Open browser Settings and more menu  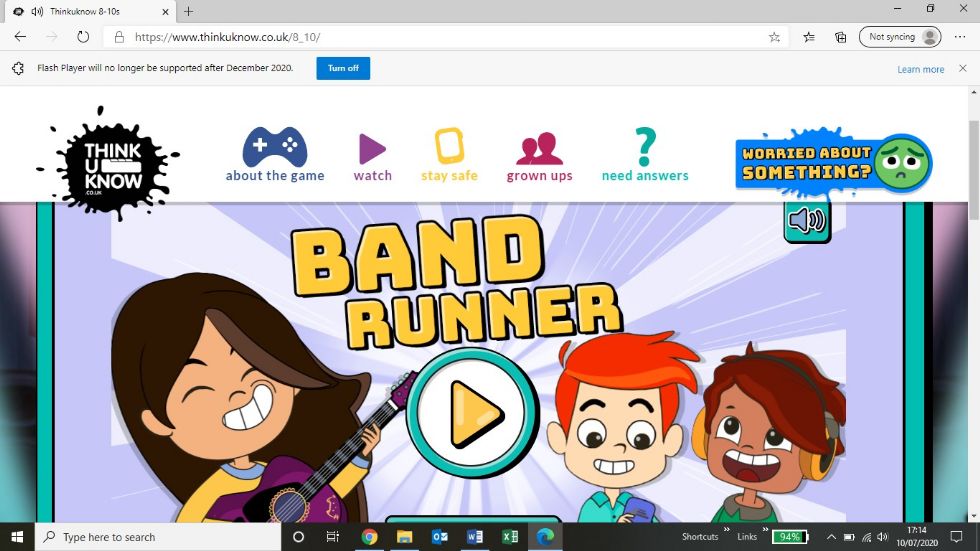(960, 37)
